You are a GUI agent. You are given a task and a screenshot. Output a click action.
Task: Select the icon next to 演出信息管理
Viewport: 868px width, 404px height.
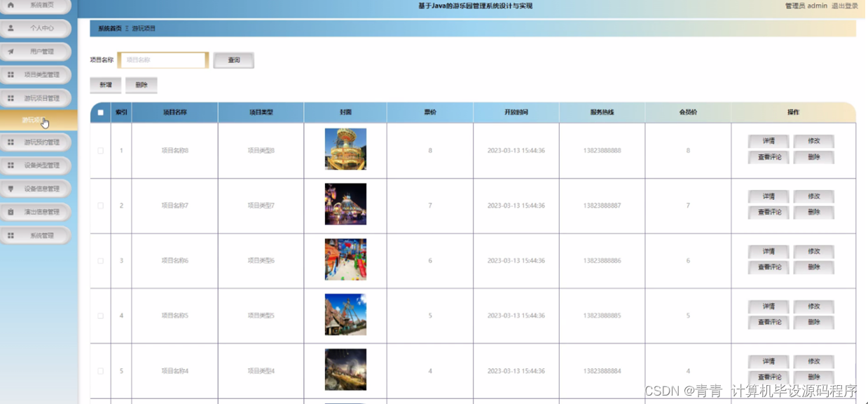coord(10,212)
